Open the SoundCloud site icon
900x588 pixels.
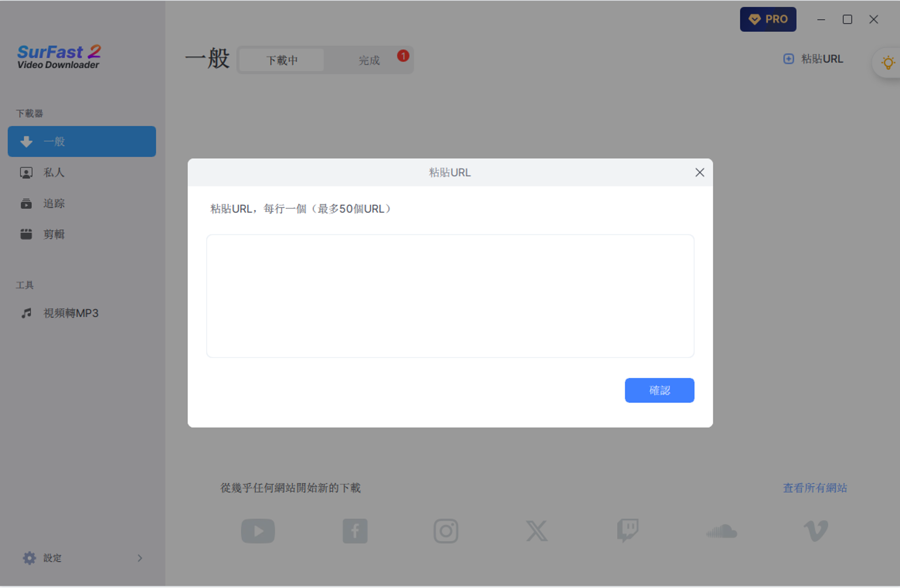click(721, 531)
